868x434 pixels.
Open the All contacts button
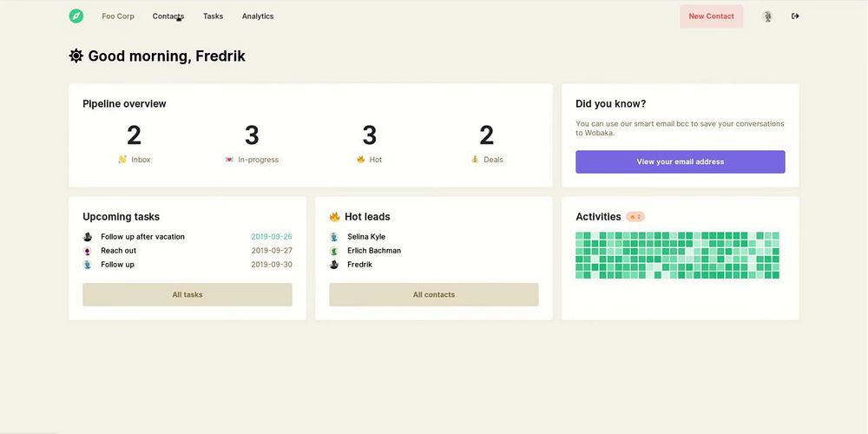pyautogui.click(x=434, y=294)
